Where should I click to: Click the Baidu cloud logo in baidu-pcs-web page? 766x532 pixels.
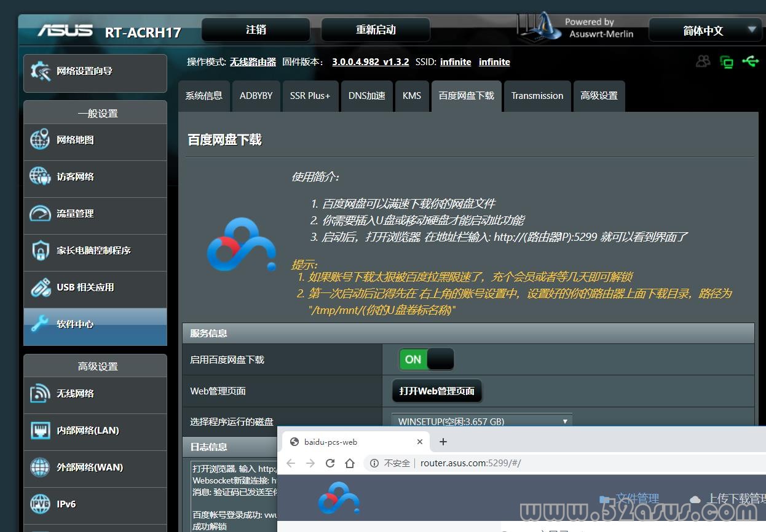339,498
